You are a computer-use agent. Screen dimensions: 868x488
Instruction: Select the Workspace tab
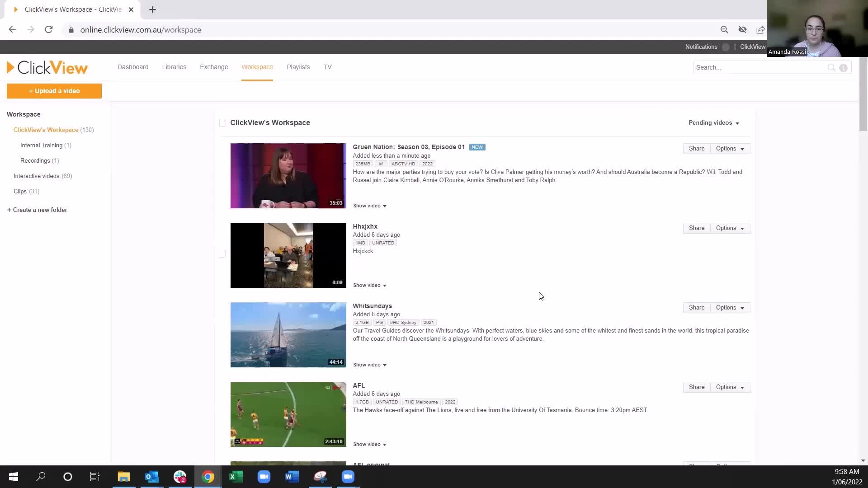(257, 67)
